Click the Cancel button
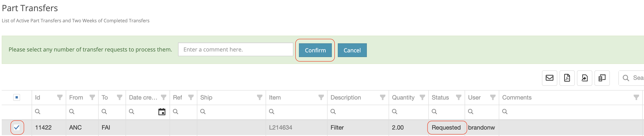 [x=352, y=50]
